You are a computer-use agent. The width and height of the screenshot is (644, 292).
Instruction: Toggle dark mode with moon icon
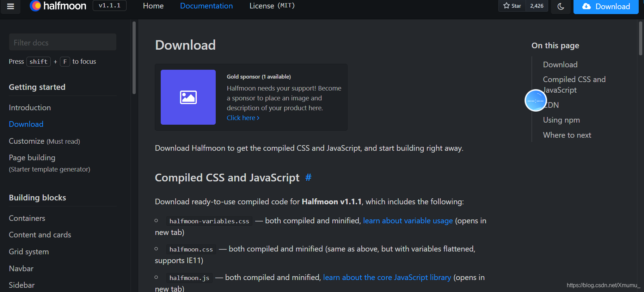[x=561, y=6]
